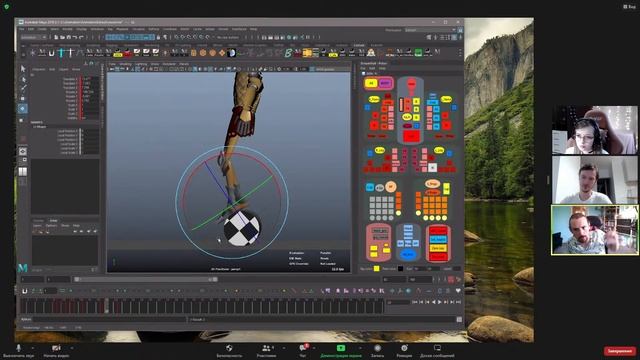
Task: Click yellow All button in picker
Action: point(371,83)
